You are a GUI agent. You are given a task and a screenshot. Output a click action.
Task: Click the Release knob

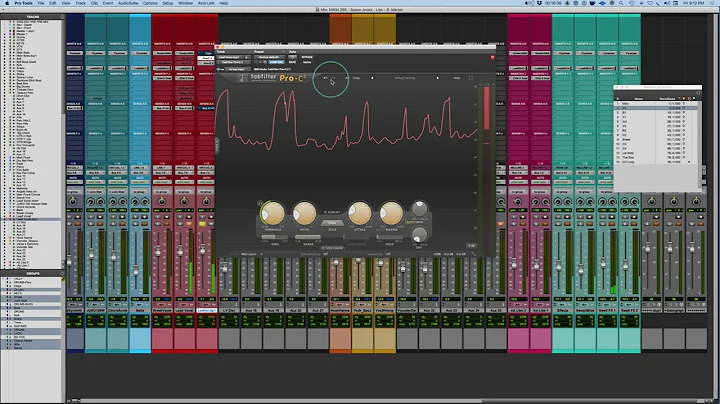[391, 213]
